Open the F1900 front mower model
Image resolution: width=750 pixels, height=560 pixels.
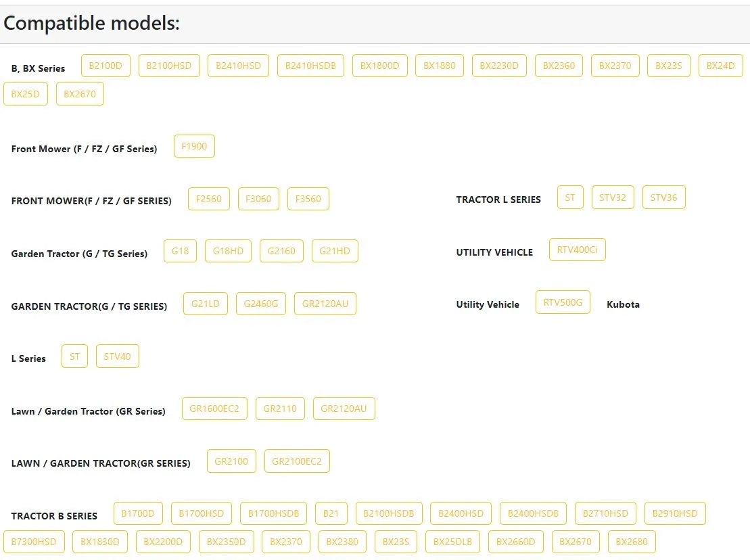[x=194, y=146]
